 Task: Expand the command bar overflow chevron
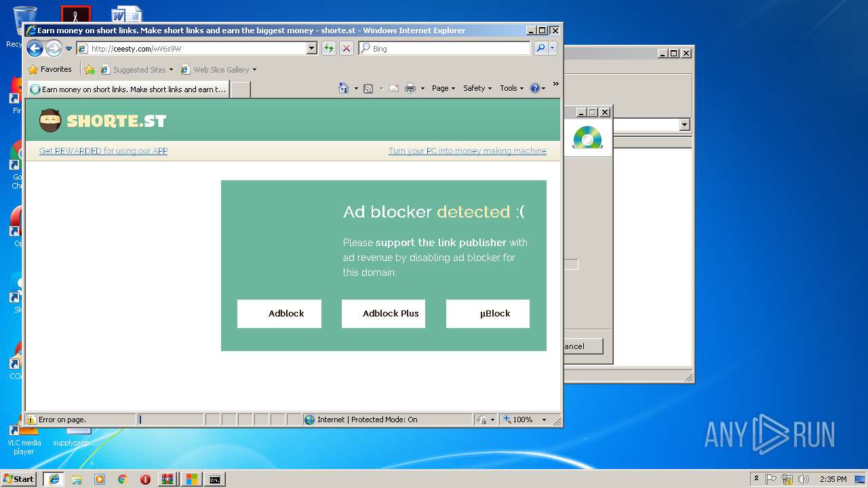tap(555, 84)
